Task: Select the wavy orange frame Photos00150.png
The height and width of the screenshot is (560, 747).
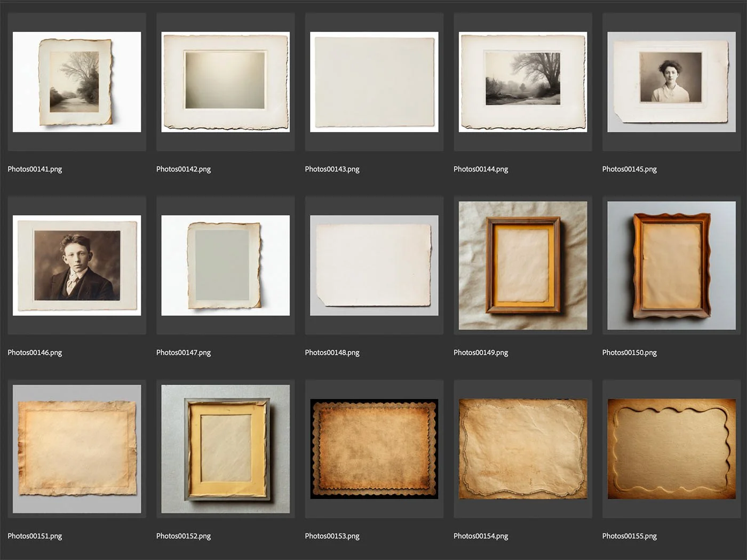Action: 671,266
